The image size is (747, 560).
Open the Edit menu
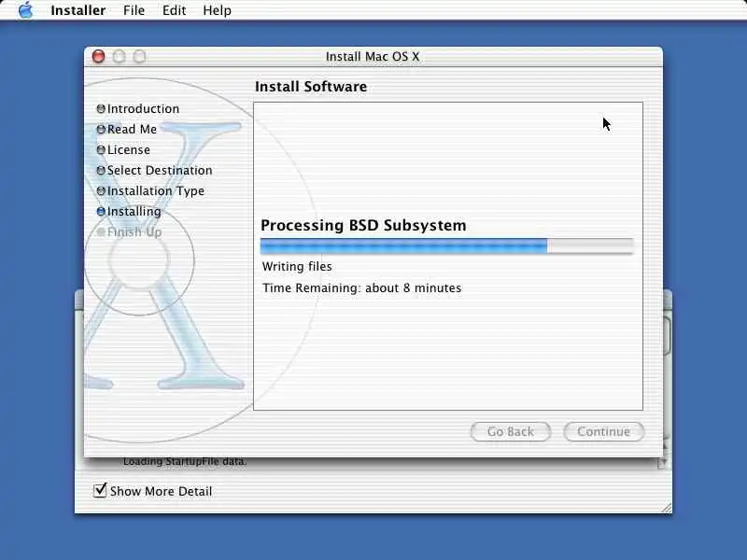[x=174, y=10]
